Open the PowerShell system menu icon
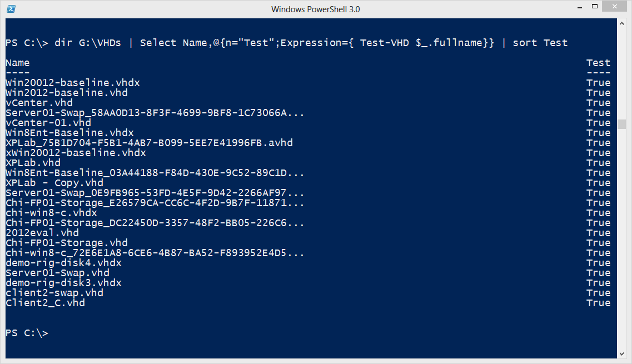The width and height of the screenshot is (632, 364). point(11,9)
